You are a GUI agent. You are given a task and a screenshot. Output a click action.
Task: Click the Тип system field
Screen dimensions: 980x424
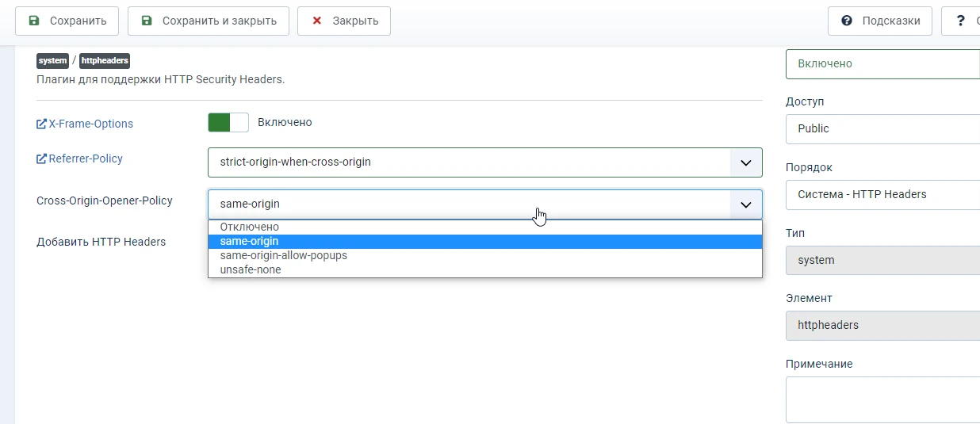tap(882, 260)
